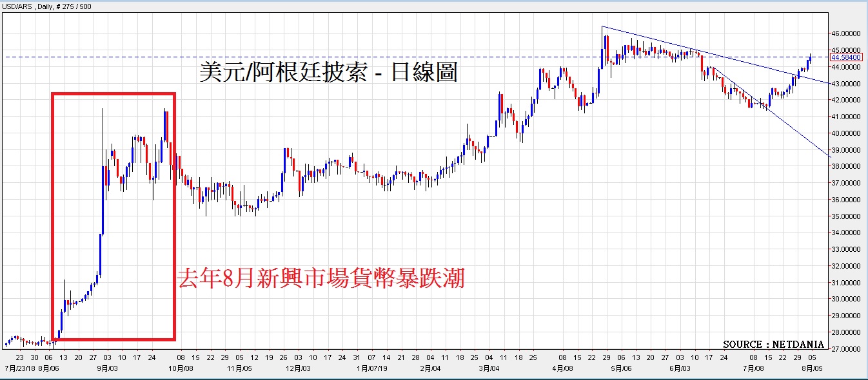Select the 35.00000 price axis label
The height and width of the screenshot is (380, 868).
845,216
